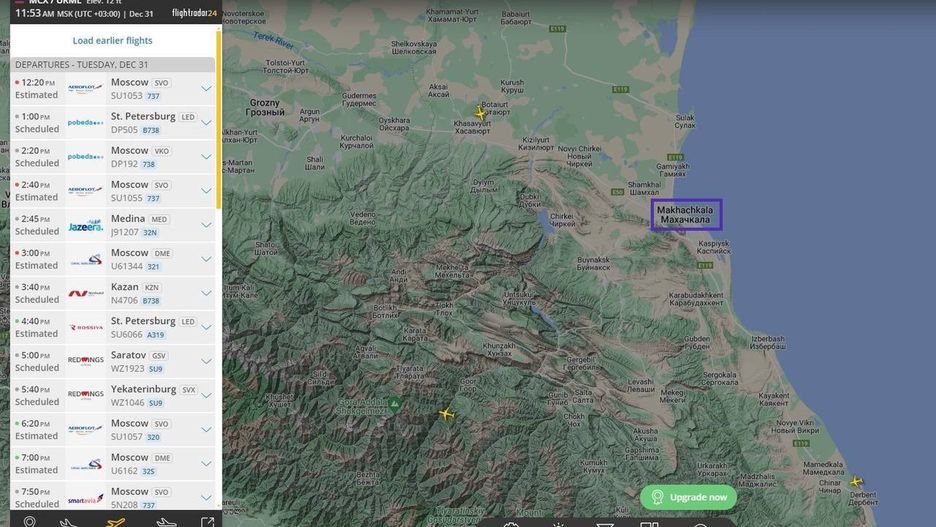Click the Buynaksk town label on the map

click(x=593, y=263)
